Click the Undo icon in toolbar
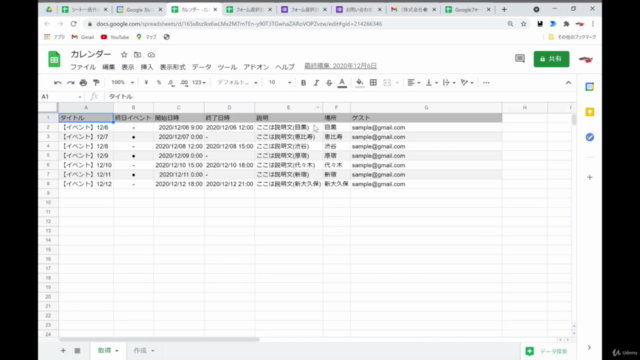This screenshot has height=360, width=640. coord(58,82)
